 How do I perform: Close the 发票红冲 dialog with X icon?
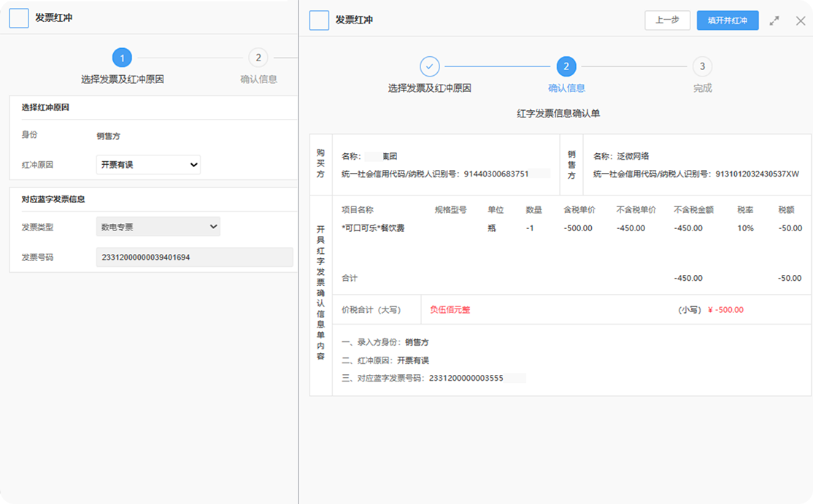tap(800, 21)
